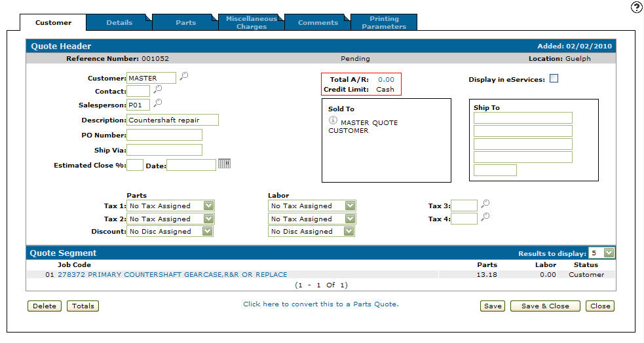Focus the Tax 3 input field

(x=464, y=206)
